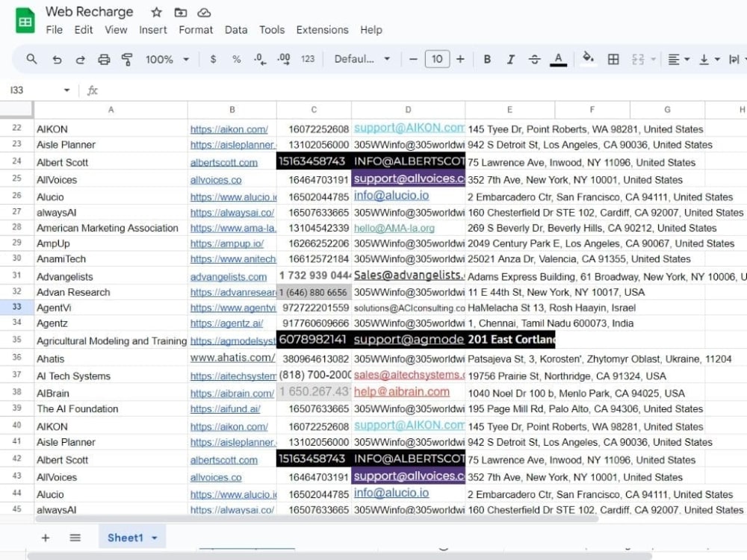The height and width of the screenshot is (560, 747).
Task: Toggle strikethrough formatting
Action: (x=535, y=59)
